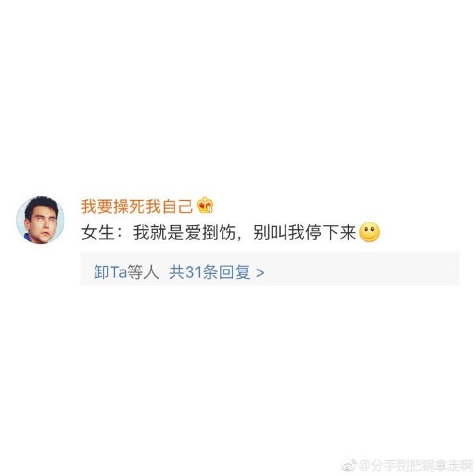Image resolution: width=476 pixels, height=476 pixels.
Task: Click the comment text starting with 女生
Action: point(219,232)
